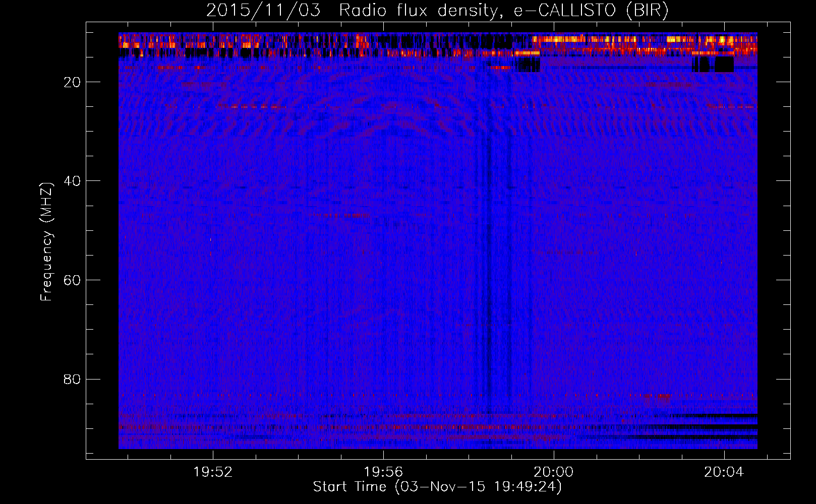Click the '20:00' time tick label

pyautogui.click(x=554, y=472)
